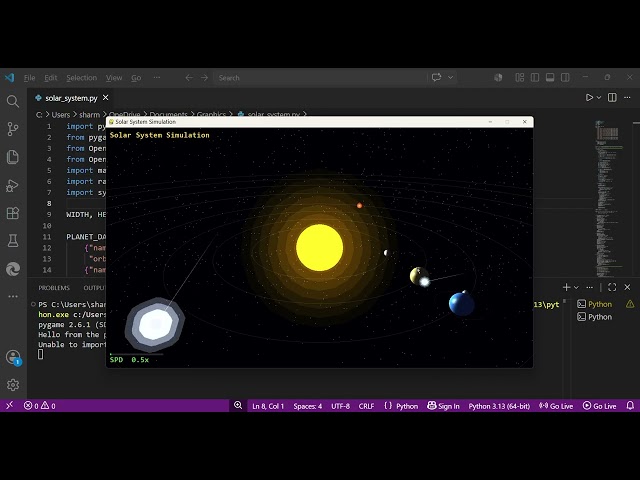Image resolution: width=640 pixels, height=480 pixels.
Task: Open Copilot chat icon in title bar
Action: [436, 78]
